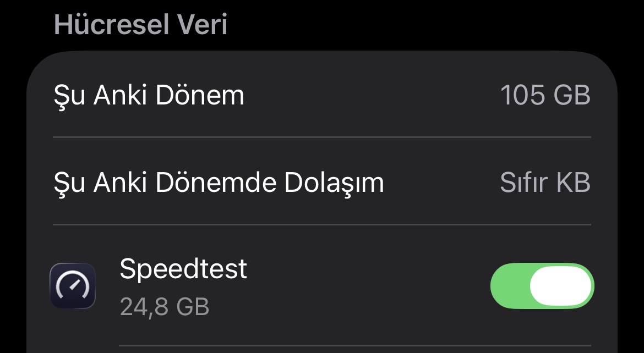644x353 pixels.
Task: Click the word Dönem in first row
Action: (x=200, y=96)
